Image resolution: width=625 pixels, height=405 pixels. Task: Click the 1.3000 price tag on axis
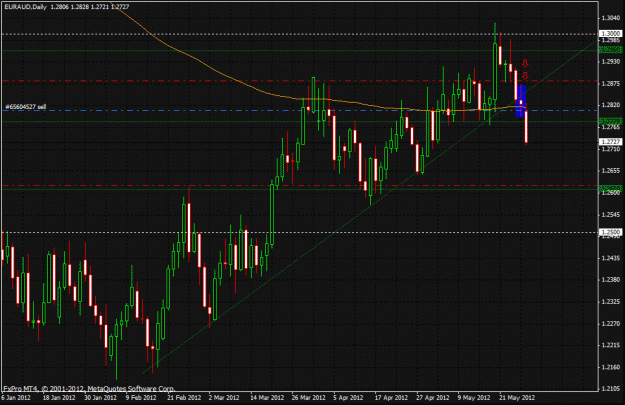(611, 33)
